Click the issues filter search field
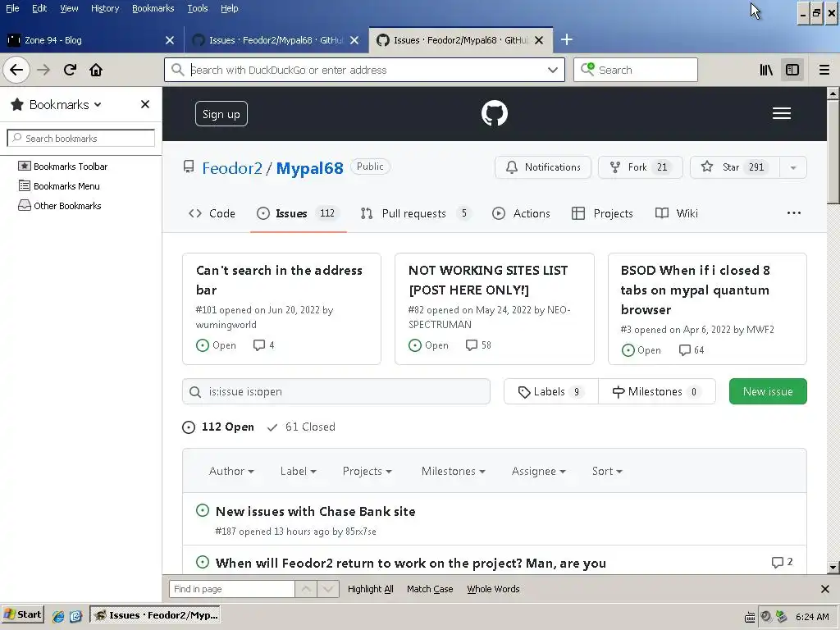840x630 pixels. point(336,391)
